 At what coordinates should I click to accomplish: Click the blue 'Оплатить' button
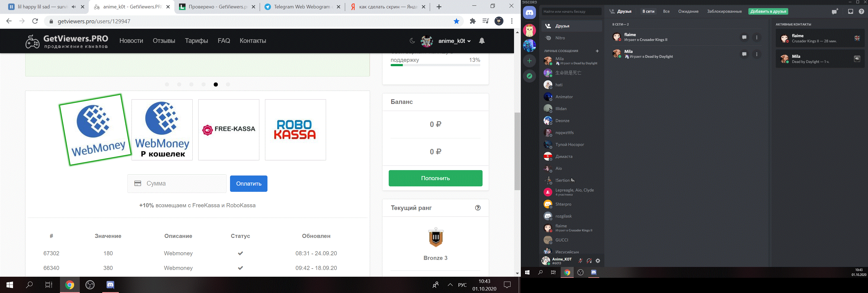249,184
